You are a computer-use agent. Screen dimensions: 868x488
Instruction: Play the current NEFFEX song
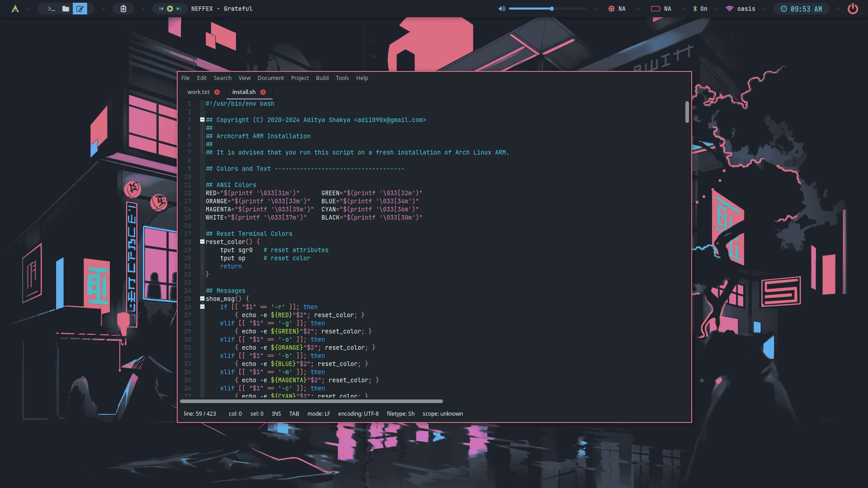click(x=170, y=9)
